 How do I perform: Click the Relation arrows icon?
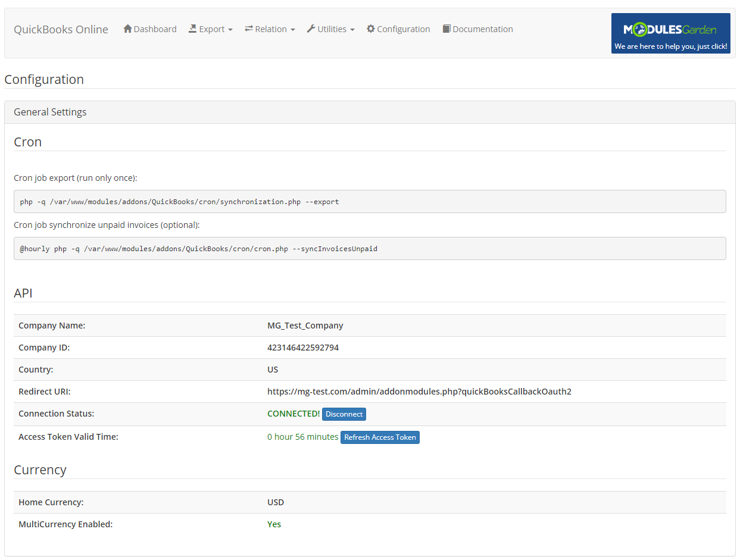[249, 28]
